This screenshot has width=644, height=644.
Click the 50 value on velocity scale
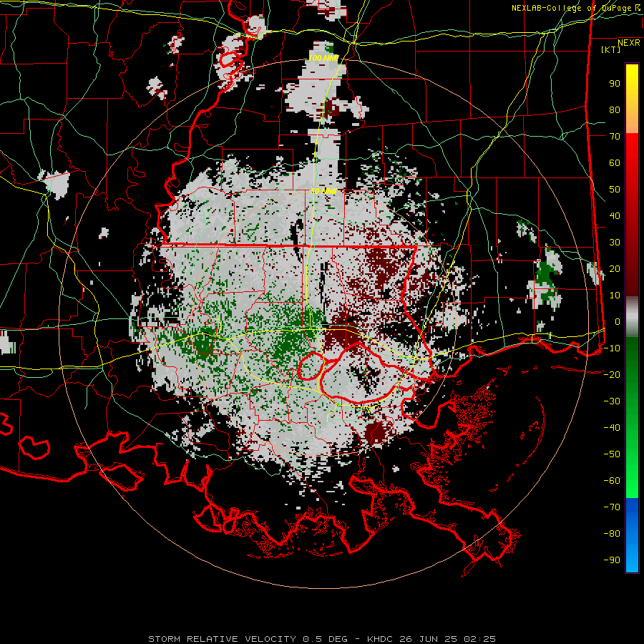coord(615,190)
